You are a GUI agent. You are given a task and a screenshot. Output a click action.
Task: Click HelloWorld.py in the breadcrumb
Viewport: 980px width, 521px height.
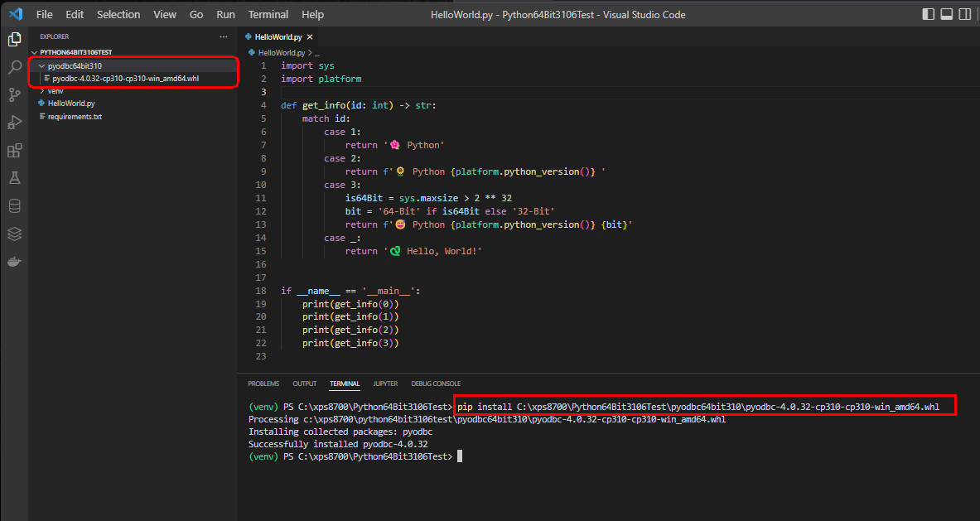click(282, 53)
